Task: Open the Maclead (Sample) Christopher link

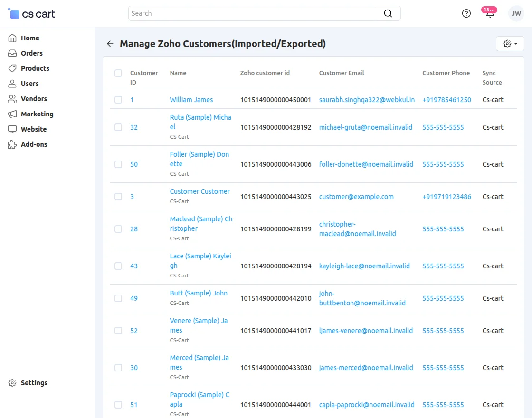Action: [201, 224]
